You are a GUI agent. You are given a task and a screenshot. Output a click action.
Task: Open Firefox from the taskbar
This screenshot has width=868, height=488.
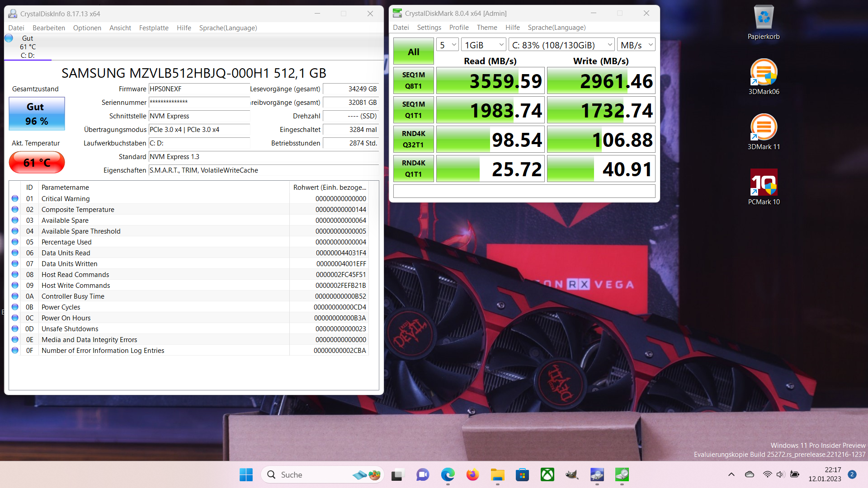[472, 474]
